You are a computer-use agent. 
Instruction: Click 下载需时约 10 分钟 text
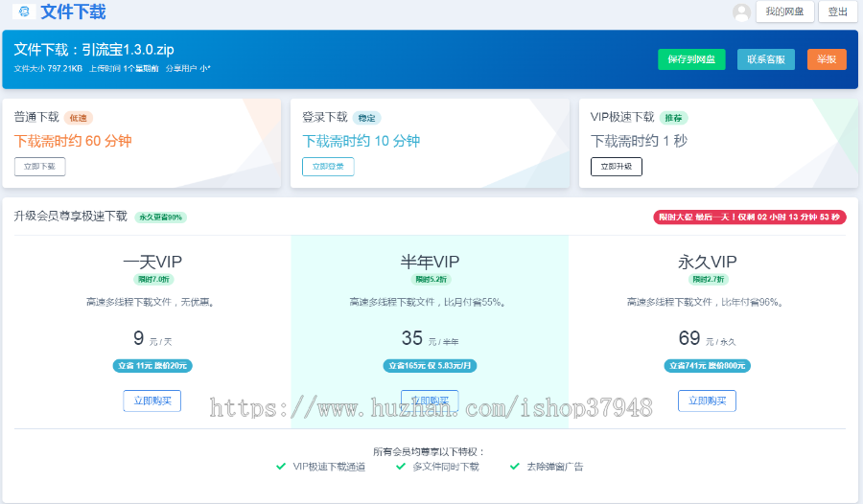362,141
